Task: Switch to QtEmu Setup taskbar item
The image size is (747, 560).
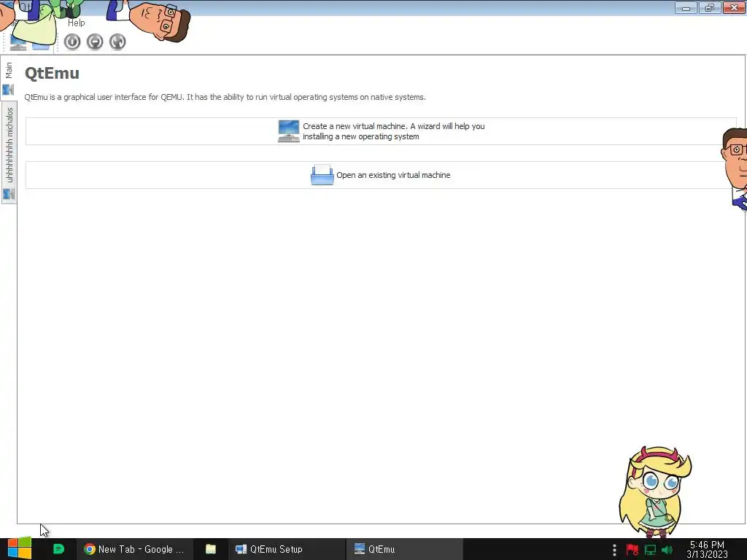Action: tap(286, 549)
